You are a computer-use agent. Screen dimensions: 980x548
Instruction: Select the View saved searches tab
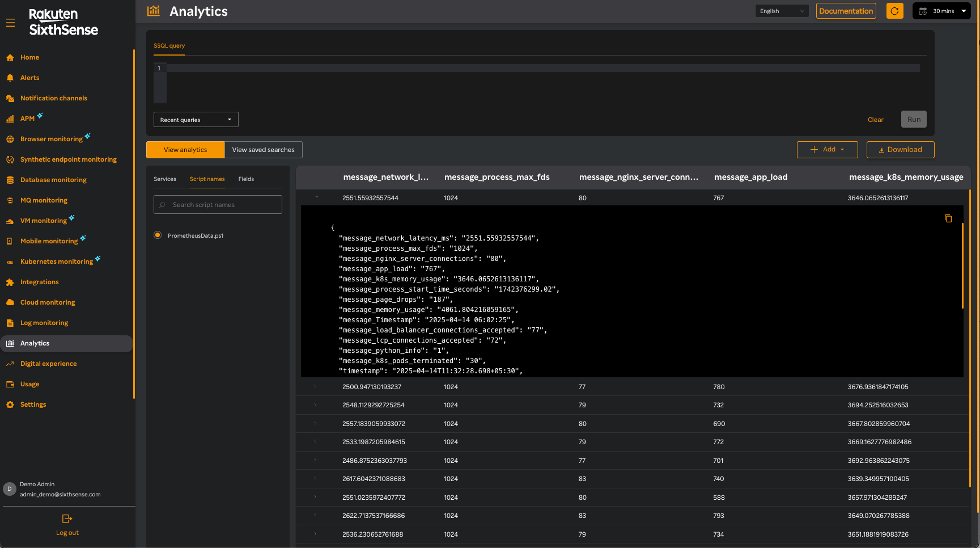pyautogui.click(x=264, y=150)
